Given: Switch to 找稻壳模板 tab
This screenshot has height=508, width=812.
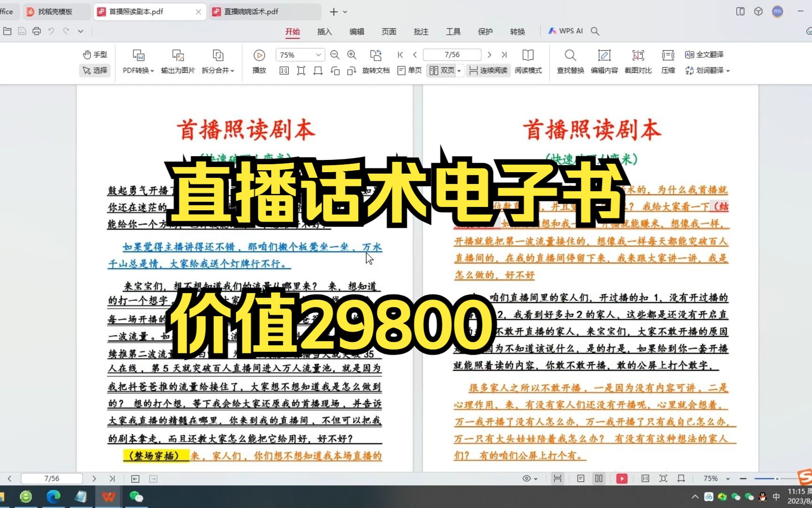Looking at the screenshot, I should [56, 12].
